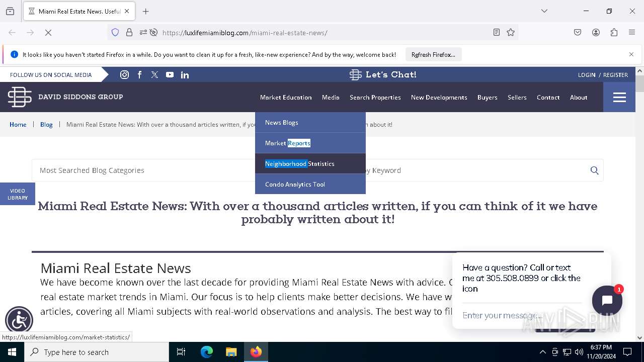Click the taskbar clock showing 6:37 PM
Screen dimensions: 644x362
601,352
